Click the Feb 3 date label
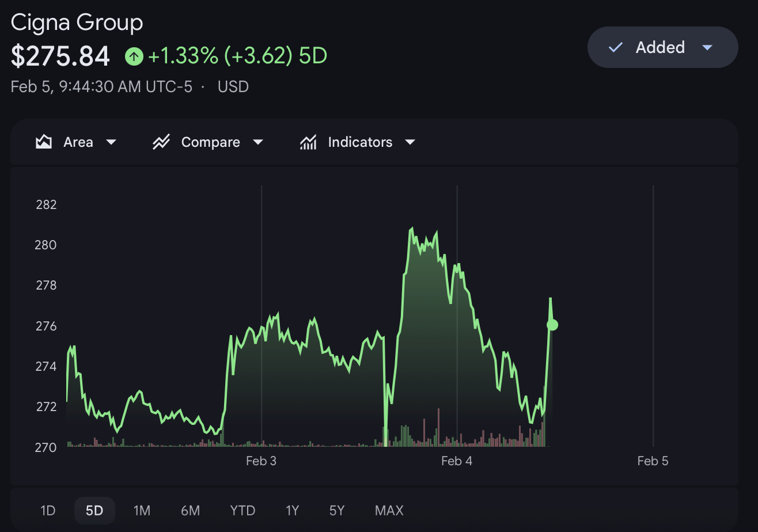Image resolution: width=758 pixels, height=532 pixels. (x=261, y=461)
